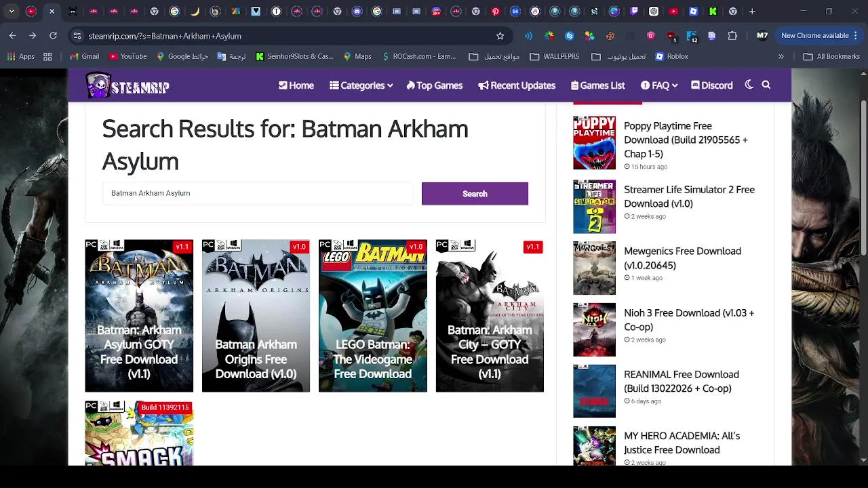Viewport: 868px width, 488px height.
Task: Open Batman Arkham Origins Free Download card
Action: click(256, 316)
